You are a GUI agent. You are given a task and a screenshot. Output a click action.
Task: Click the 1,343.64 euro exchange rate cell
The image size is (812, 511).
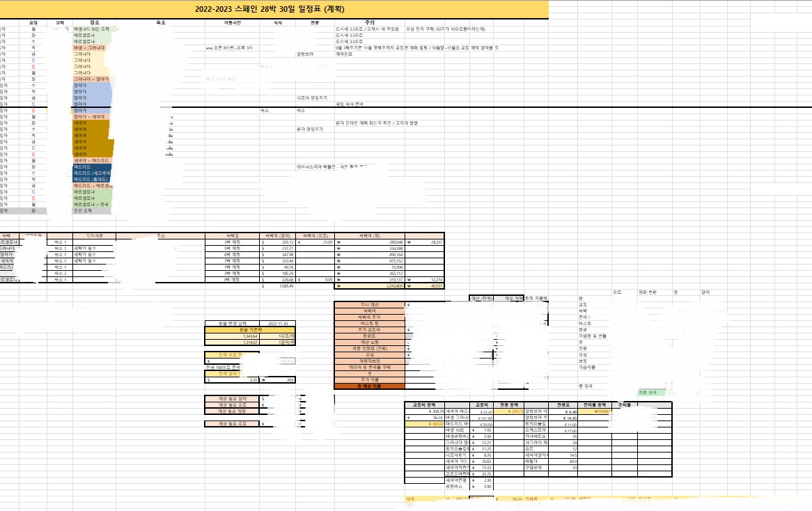coord(233,336)
